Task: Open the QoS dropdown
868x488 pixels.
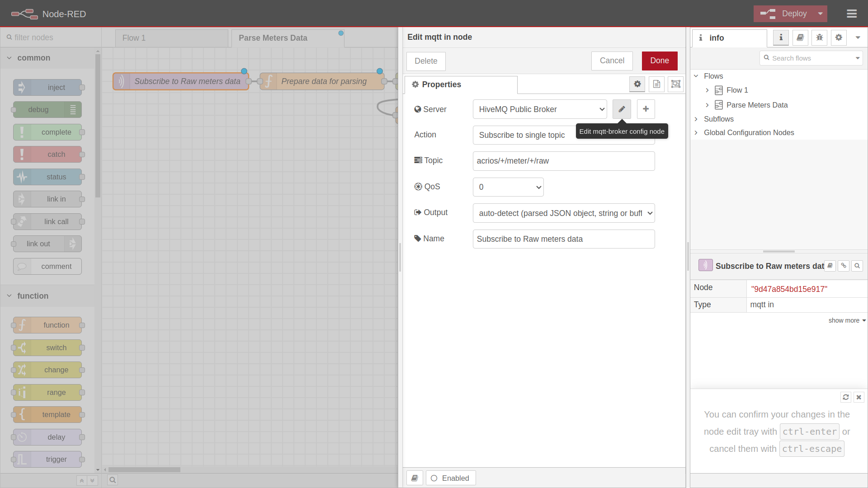Action: tap(508, 187)
